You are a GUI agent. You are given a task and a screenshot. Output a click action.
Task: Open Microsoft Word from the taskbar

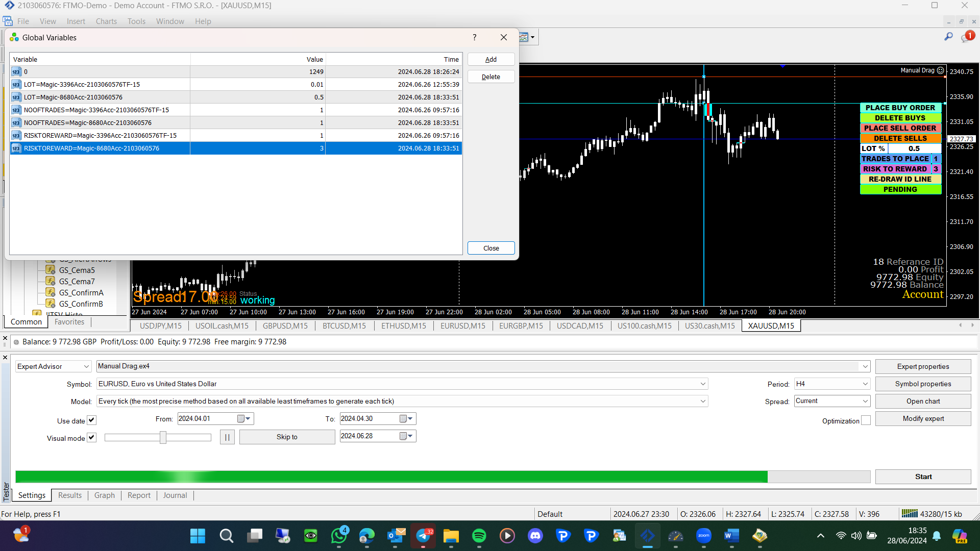731,536
